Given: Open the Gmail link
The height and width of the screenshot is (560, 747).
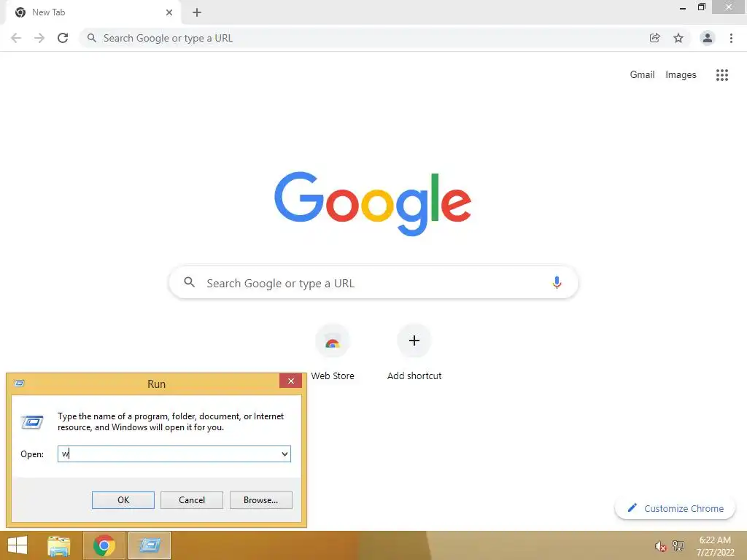Looking at the screenshot, I should pos(642,75).
